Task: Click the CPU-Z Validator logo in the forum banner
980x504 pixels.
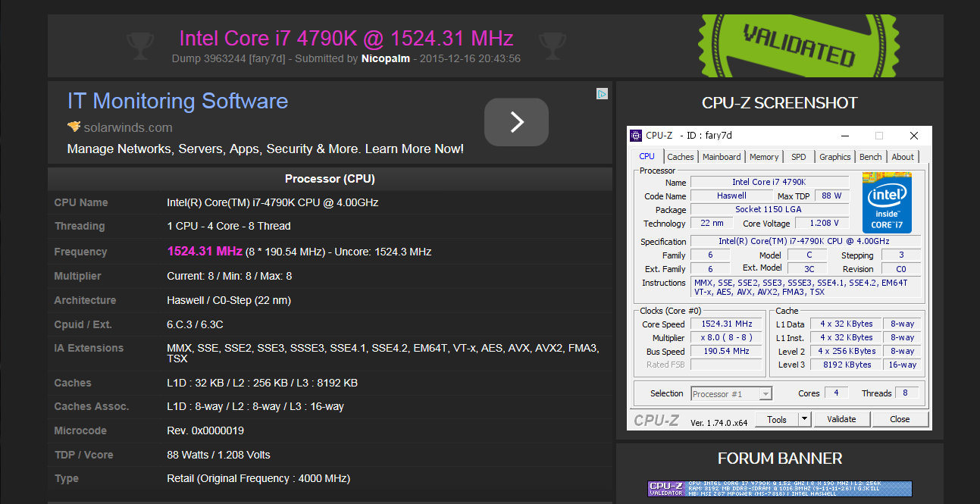Action: tap(666, 489)
